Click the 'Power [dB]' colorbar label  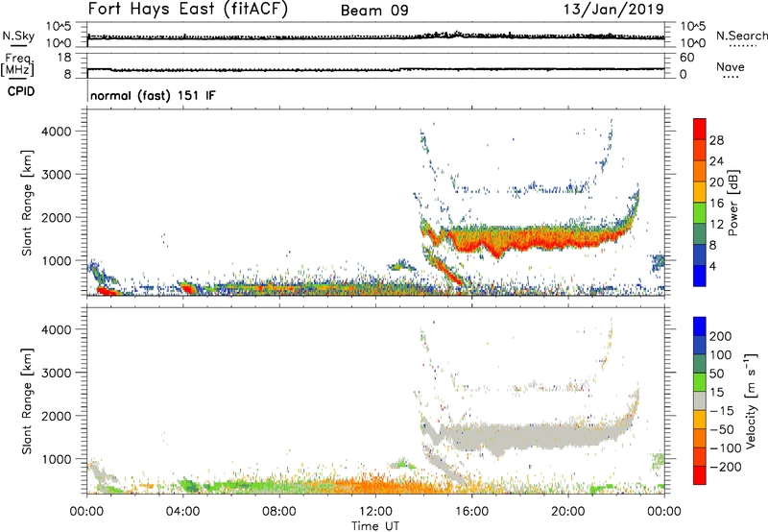(x=732, y=203)
